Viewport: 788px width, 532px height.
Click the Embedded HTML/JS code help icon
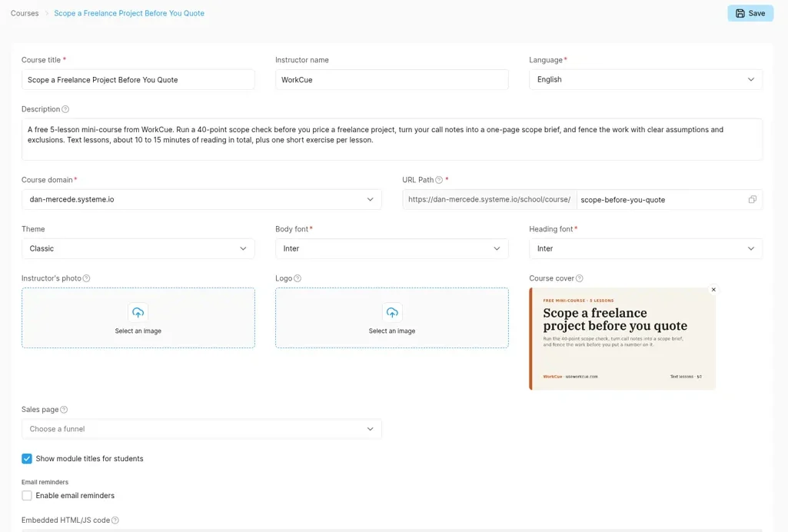115,520
